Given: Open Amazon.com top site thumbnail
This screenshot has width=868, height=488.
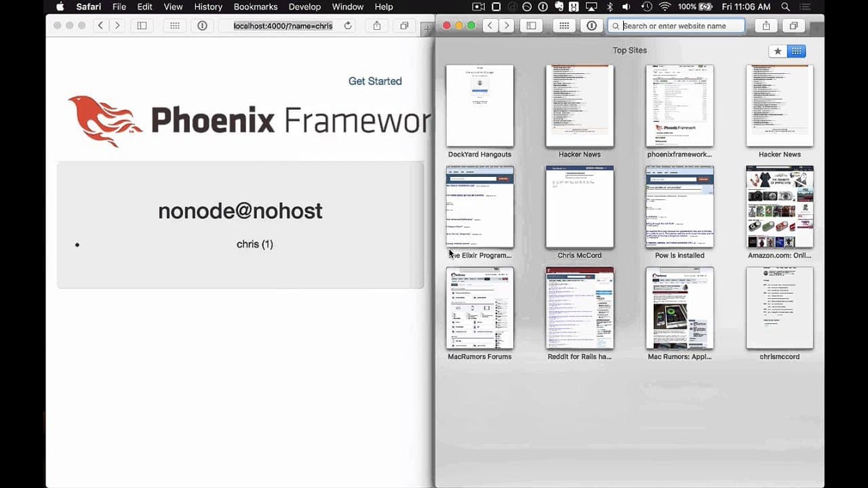Looking at the screenshot, I should pyautogui.click(x=780, y=207).
